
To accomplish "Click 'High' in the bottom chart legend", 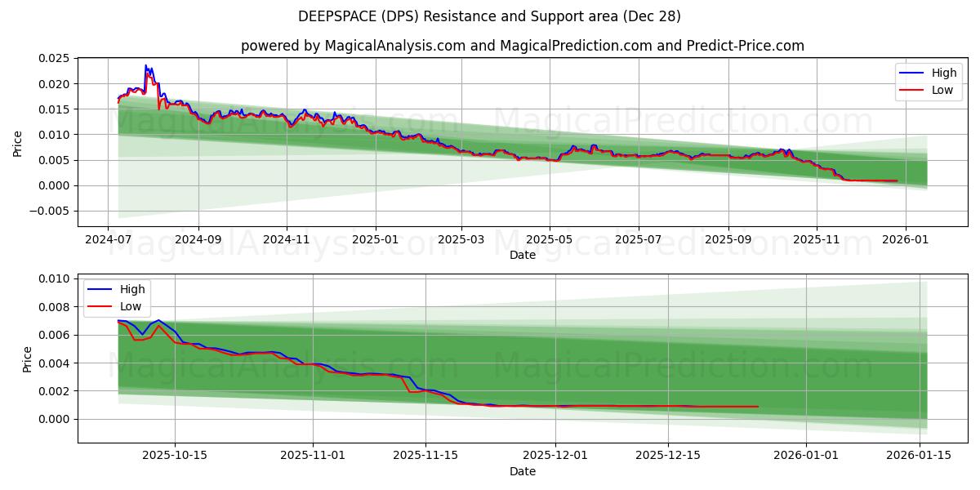I will click(132, 289).
